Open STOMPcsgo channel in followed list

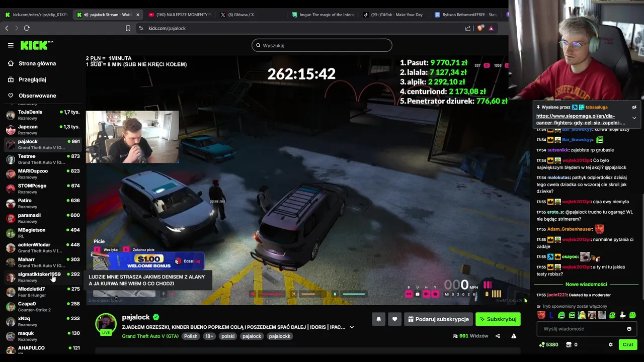(x=43, y=189)
